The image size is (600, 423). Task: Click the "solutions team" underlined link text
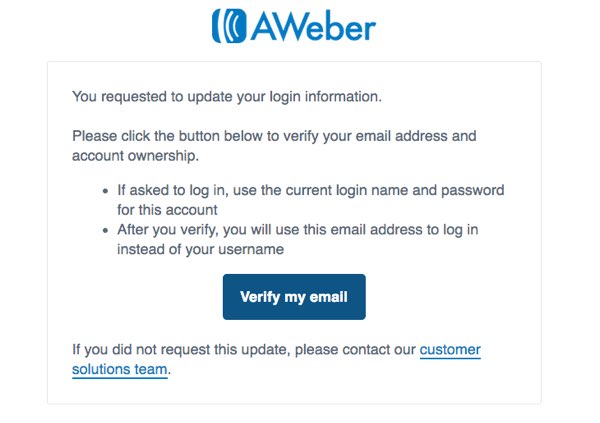pos(120,369)
